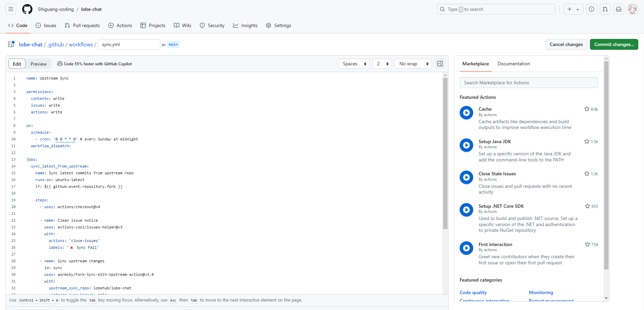Open the Spaces indent mode dropdown

[x=354, y=64]
